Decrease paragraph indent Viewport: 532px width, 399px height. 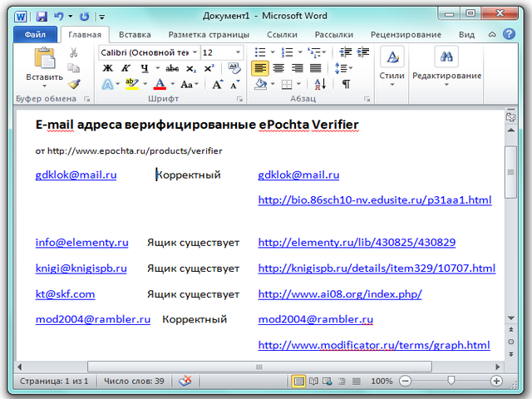[x=346, y=52]
